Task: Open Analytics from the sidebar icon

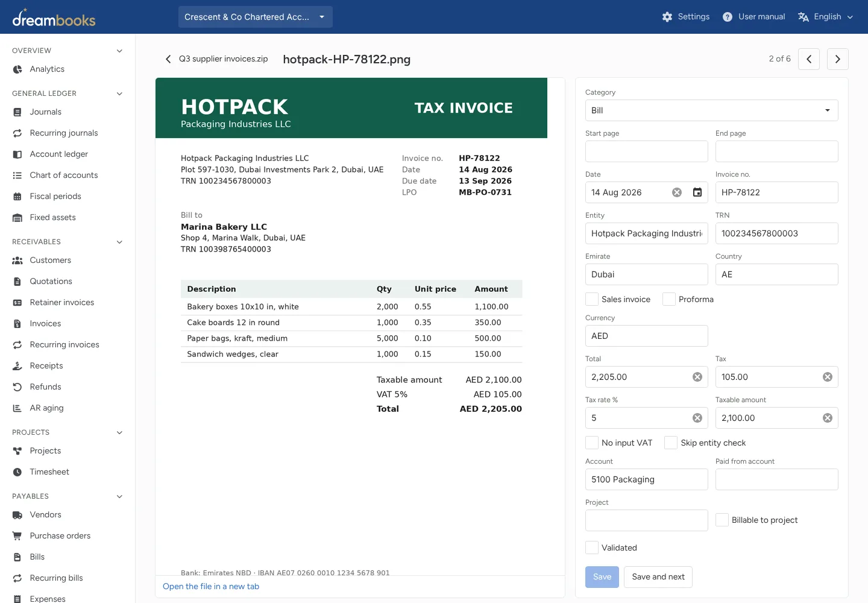Action: point(17,69)
